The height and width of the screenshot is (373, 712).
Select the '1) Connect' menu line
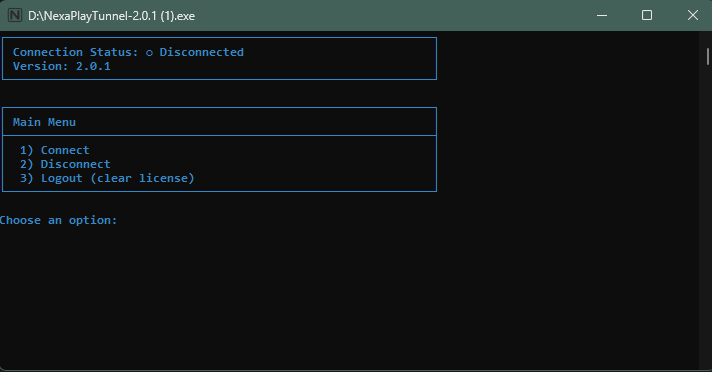coord(54,150)
